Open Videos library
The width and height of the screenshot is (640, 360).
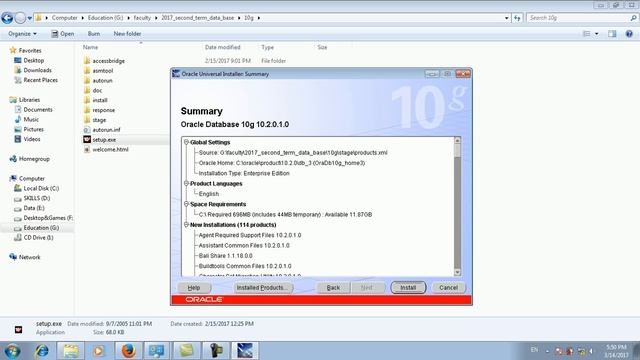pos(27,139)
